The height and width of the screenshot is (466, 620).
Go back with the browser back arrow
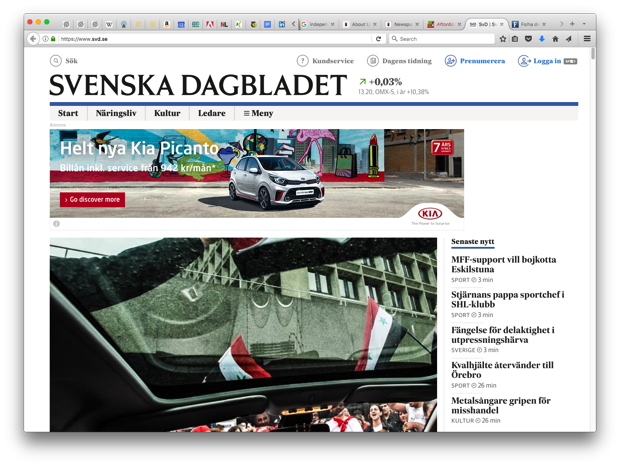point(33,39)
